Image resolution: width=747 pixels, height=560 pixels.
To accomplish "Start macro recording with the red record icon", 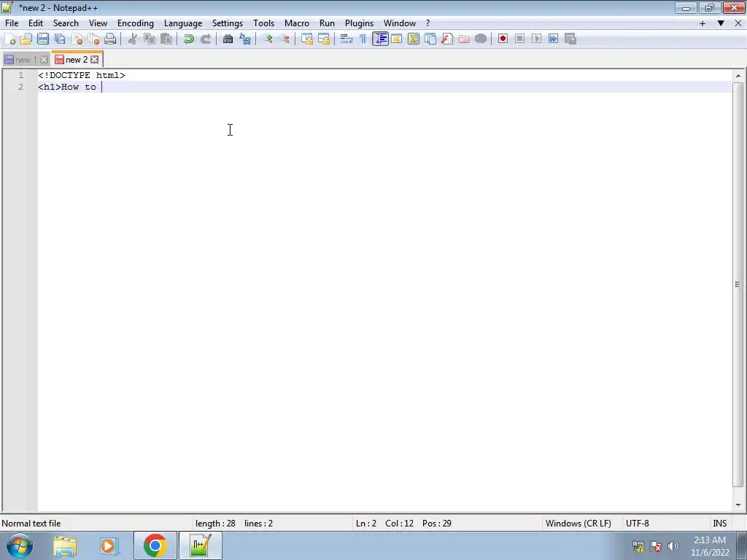I will [x=503, y=39].
